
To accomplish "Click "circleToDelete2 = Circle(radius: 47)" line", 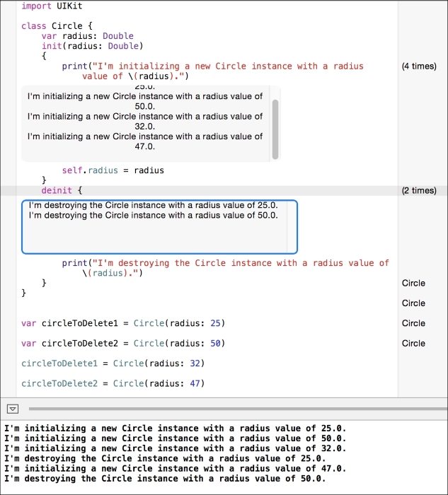I will click(x=113, y=384).
